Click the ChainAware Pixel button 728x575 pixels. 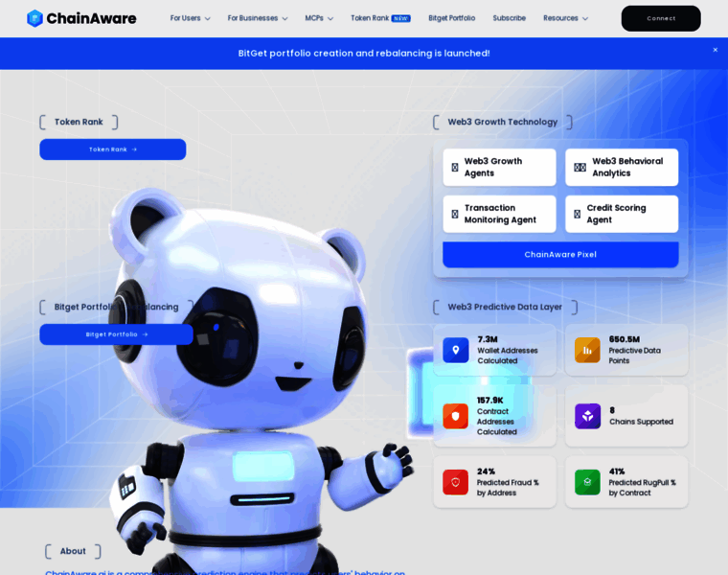[x=560, y=255]
